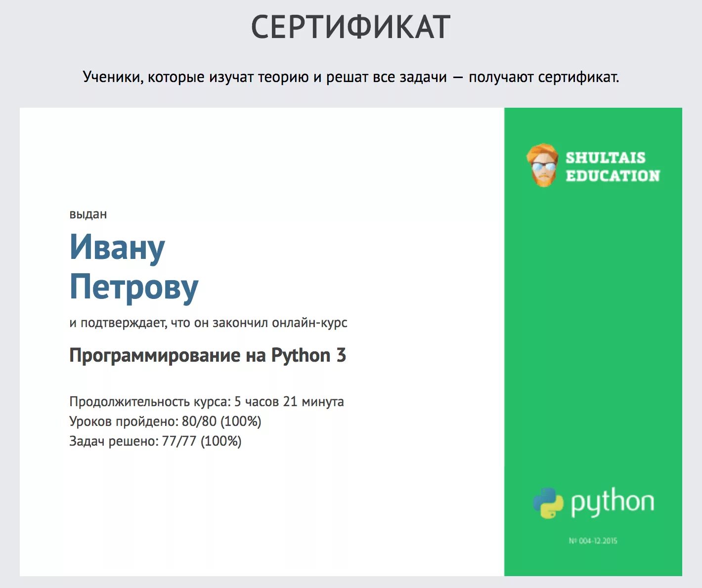Click the Python snake logo icon
This screenshot has height=588, width=702.
(548, 503)
